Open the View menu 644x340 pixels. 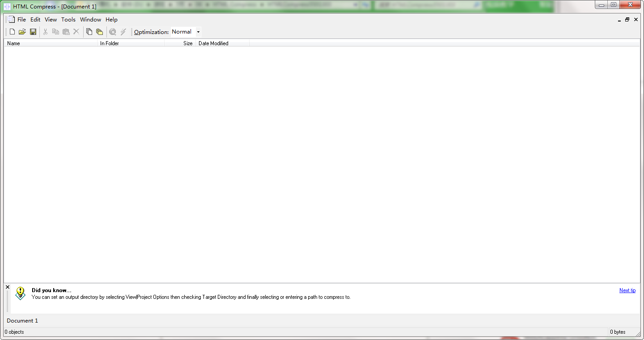51,20
